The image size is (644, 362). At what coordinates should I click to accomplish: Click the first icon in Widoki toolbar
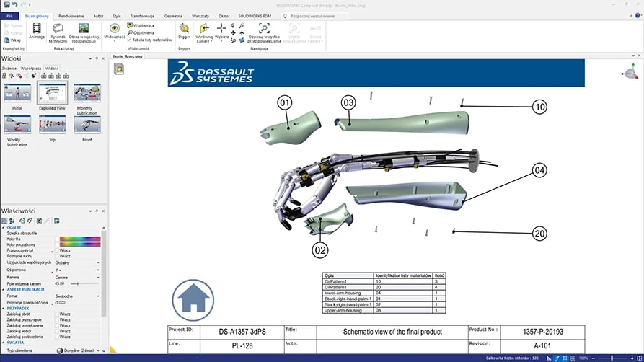click(x=4, y=76)
